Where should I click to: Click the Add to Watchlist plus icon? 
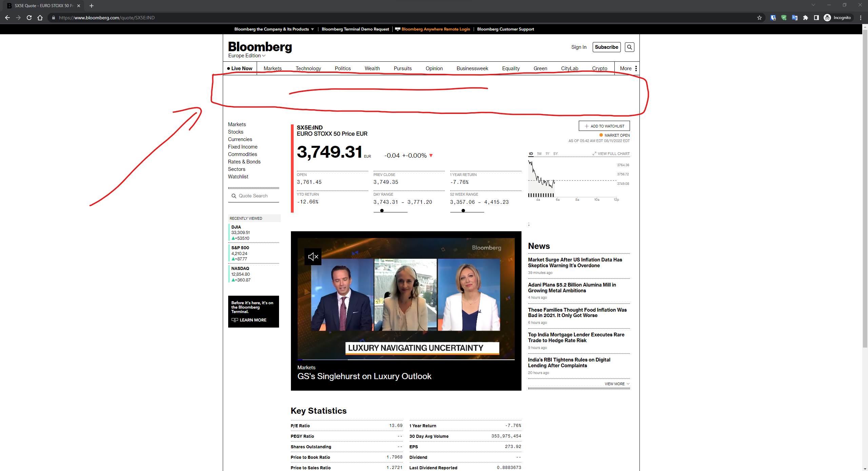pos(586,126)
